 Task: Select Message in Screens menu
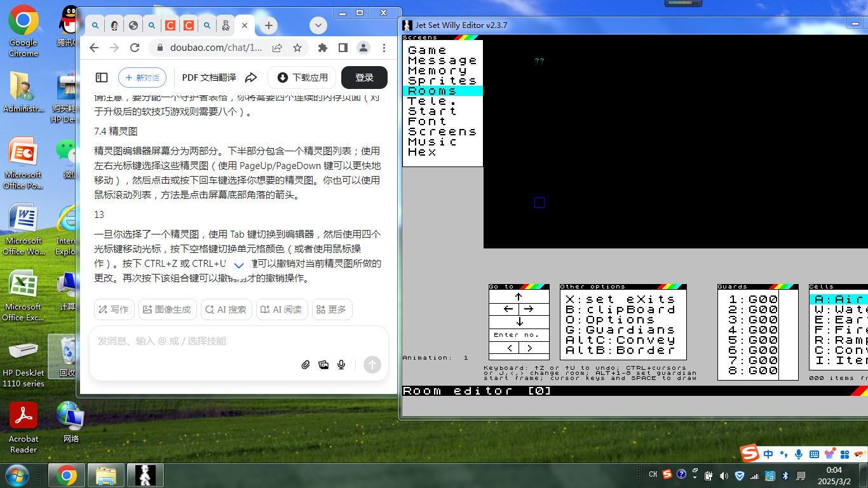[x=443, y=60]
